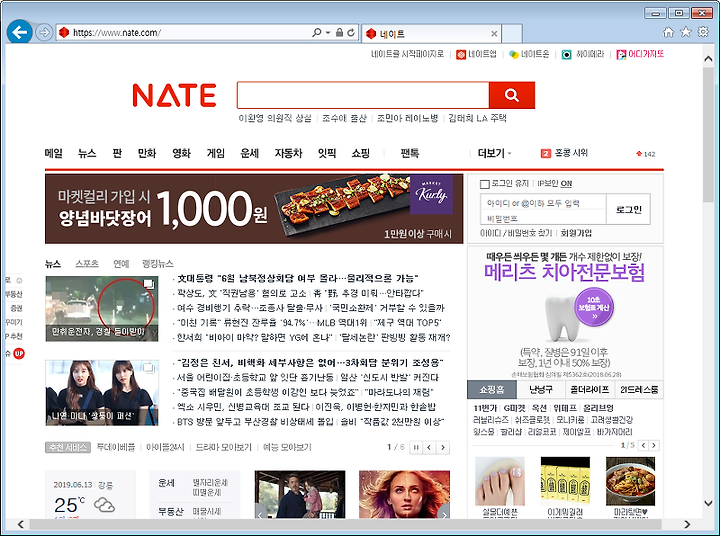Select the 난닝구 shopping tab

[541, 390]
